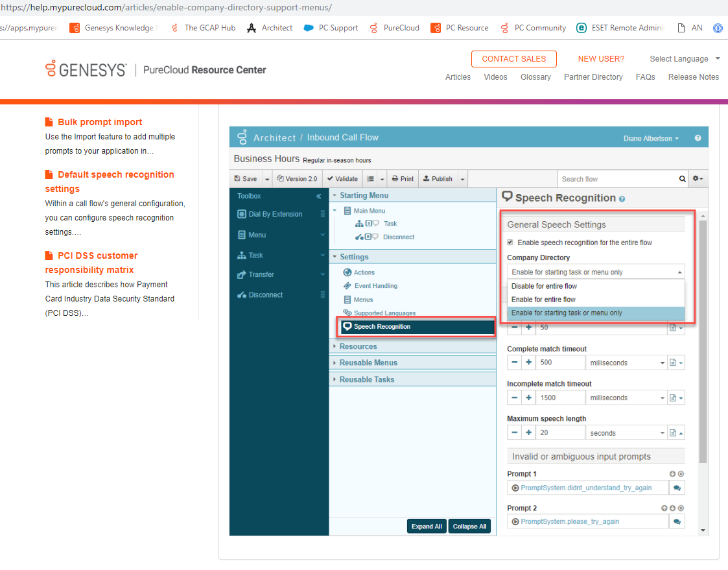Open Maximum speech length seconds unit dropdown
The height and width of the screenshot is (570, 728).
(x=626, y=433)
